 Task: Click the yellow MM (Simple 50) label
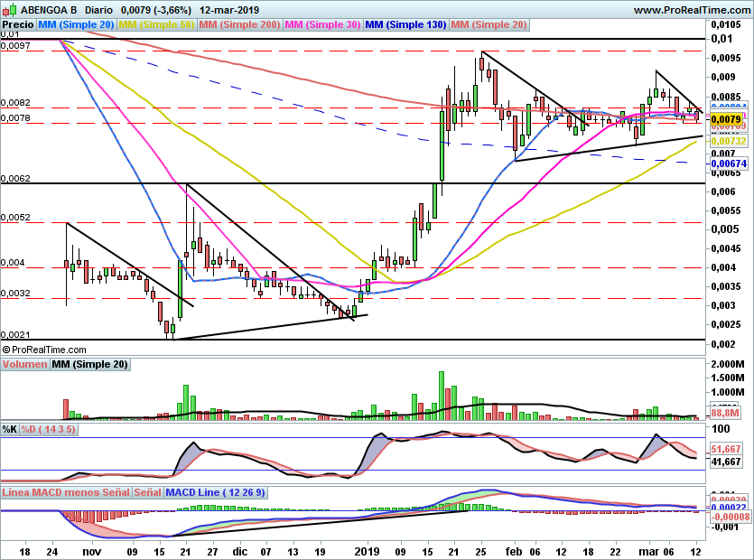156,24
